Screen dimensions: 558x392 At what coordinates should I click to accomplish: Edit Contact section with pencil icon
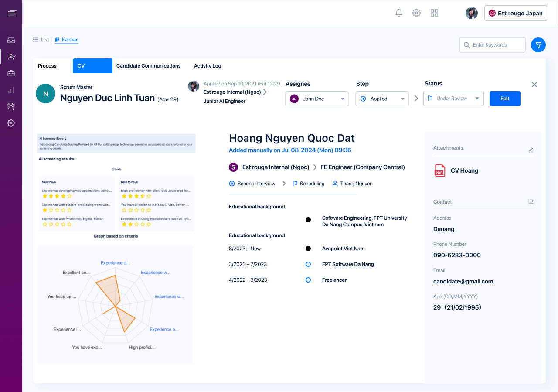[x=531, y=202]
